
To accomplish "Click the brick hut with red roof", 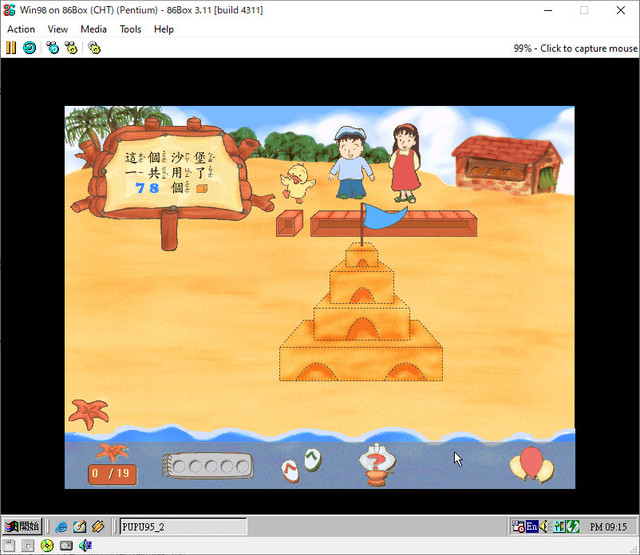I will click(507, 164).
